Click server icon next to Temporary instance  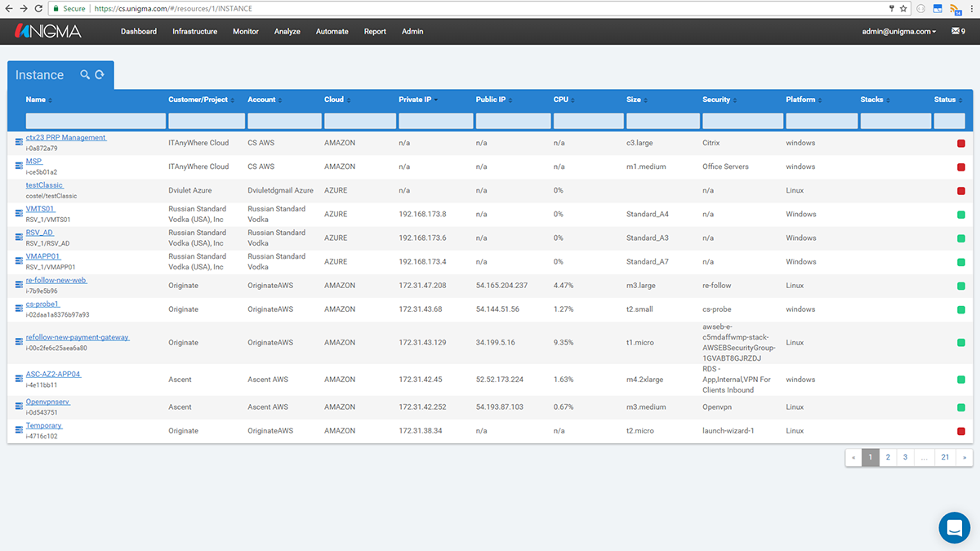coord(20,430)
